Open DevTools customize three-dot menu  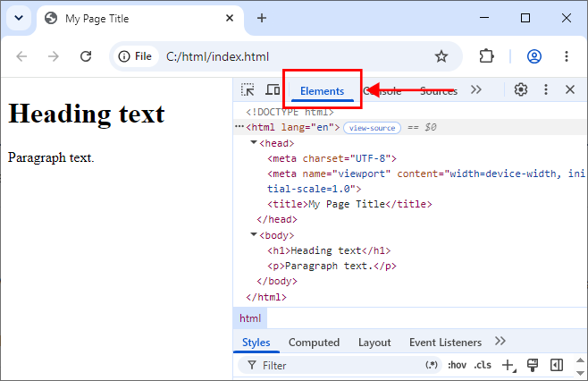point(546,89)
